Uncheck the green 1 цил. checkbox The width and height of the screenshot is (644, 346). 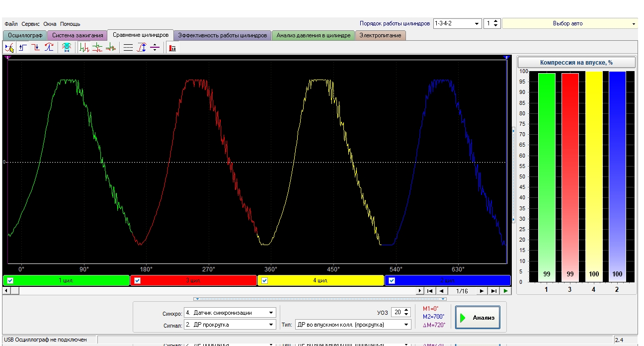tap(10, 280)
